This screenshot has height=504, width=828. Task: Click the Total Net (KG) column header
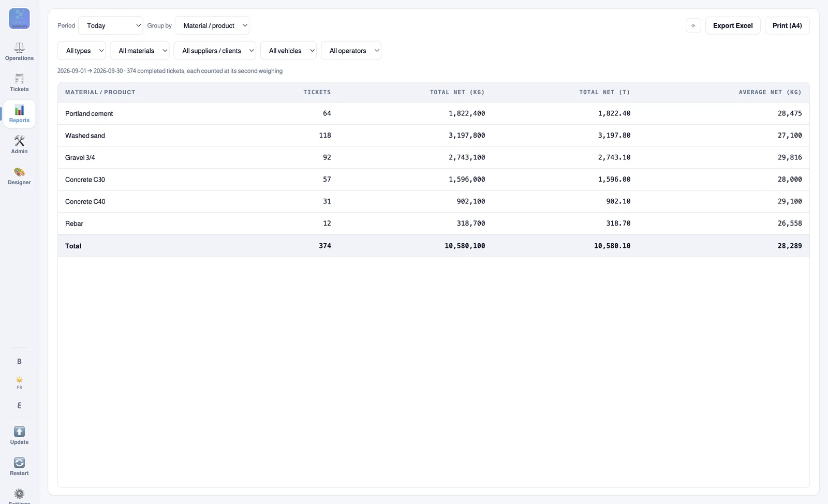457,92
